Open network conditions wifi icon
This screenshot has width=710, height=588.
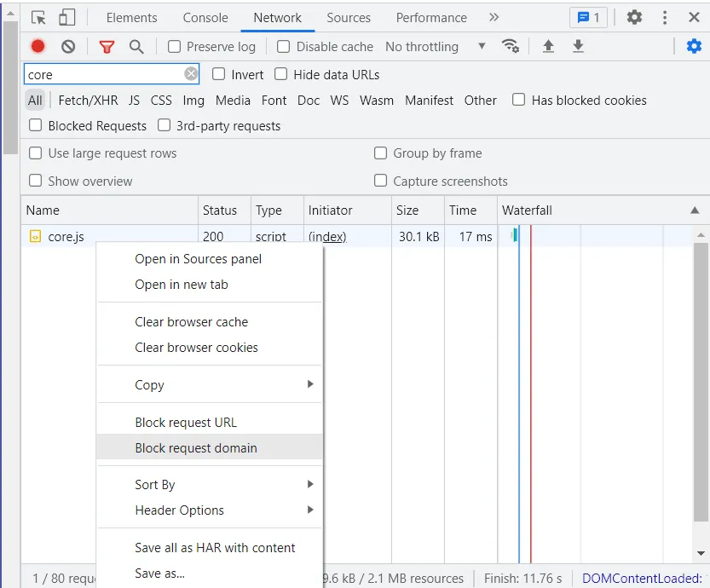511,46
